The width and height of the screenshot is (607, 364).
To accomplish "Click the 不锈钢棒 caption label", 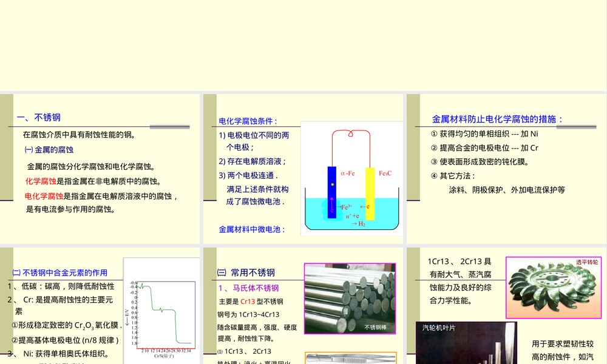I will 376,327.
